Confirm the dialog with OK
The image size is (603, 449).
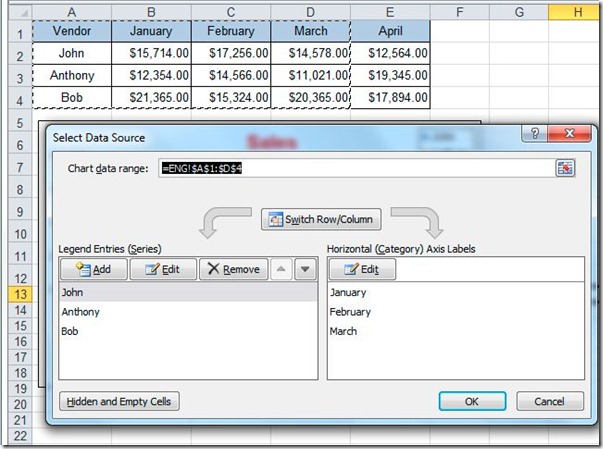(472, 401)
